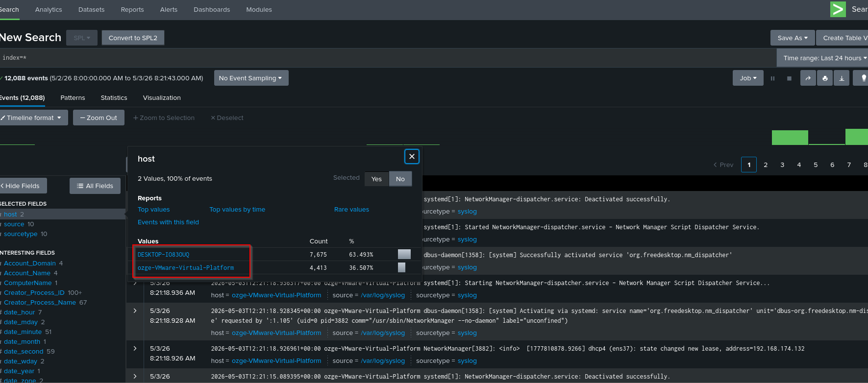
Task: Open the Modules nav item
Action: tap(259, 9)
